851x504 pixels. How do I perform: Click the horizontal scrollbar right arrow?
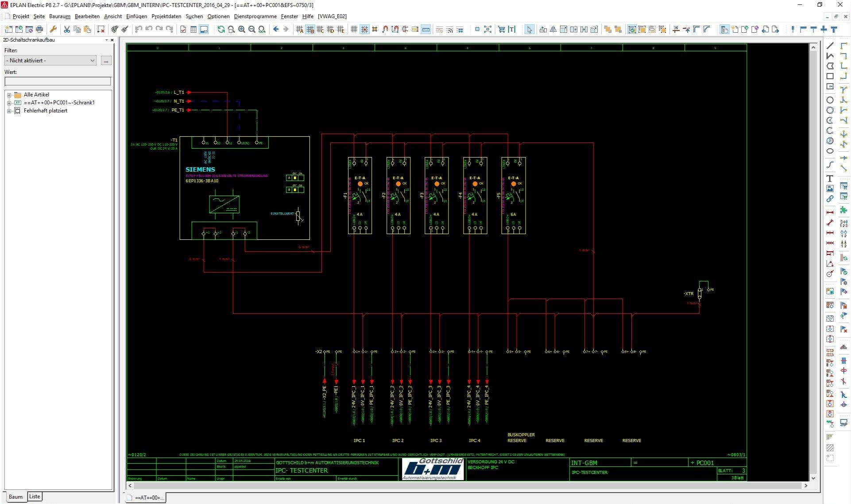(x=806, y=485)
